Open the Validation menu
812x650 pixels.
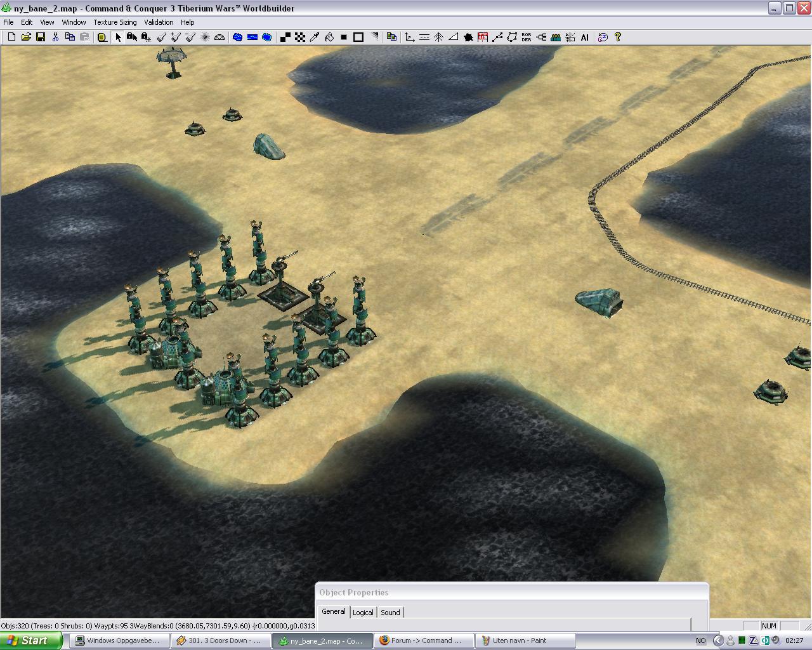[159, 22]
